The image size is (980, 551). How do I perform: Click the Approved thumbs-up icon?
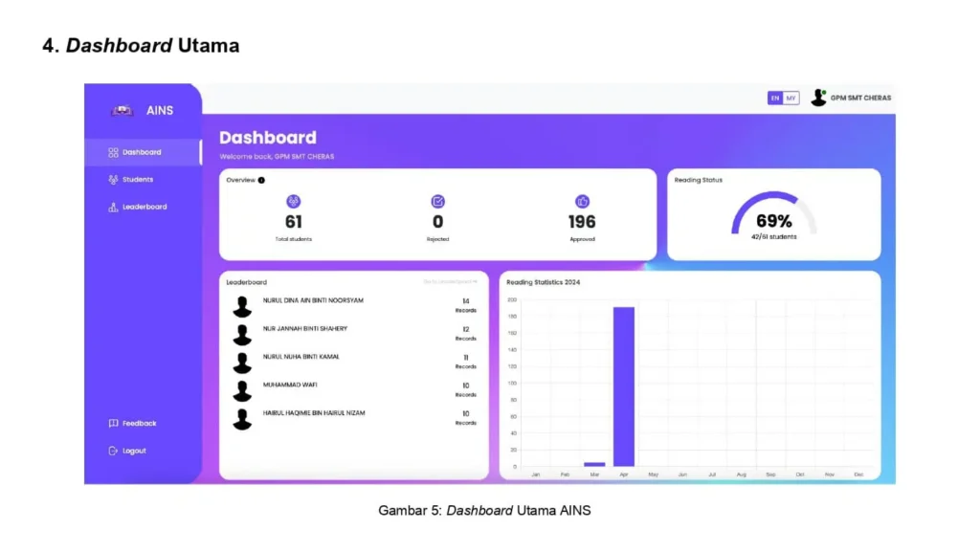tap(582, 202)
